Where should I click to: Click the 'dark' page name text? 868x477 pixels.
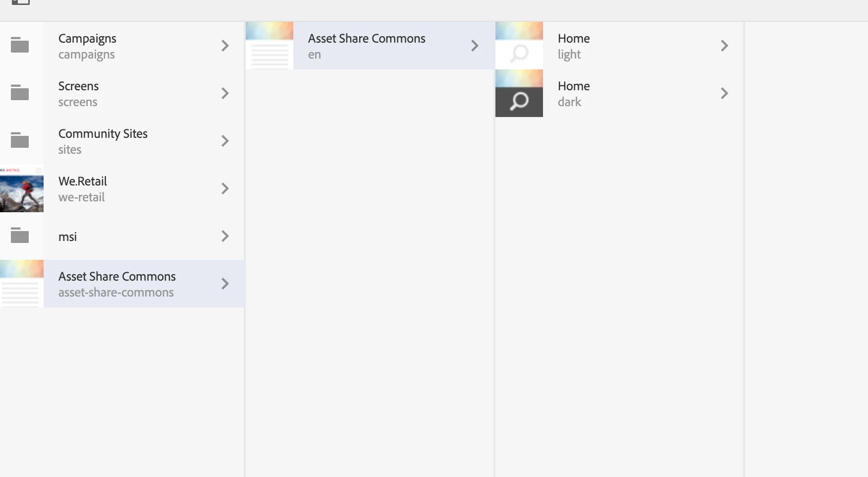(x=569, y=102)
